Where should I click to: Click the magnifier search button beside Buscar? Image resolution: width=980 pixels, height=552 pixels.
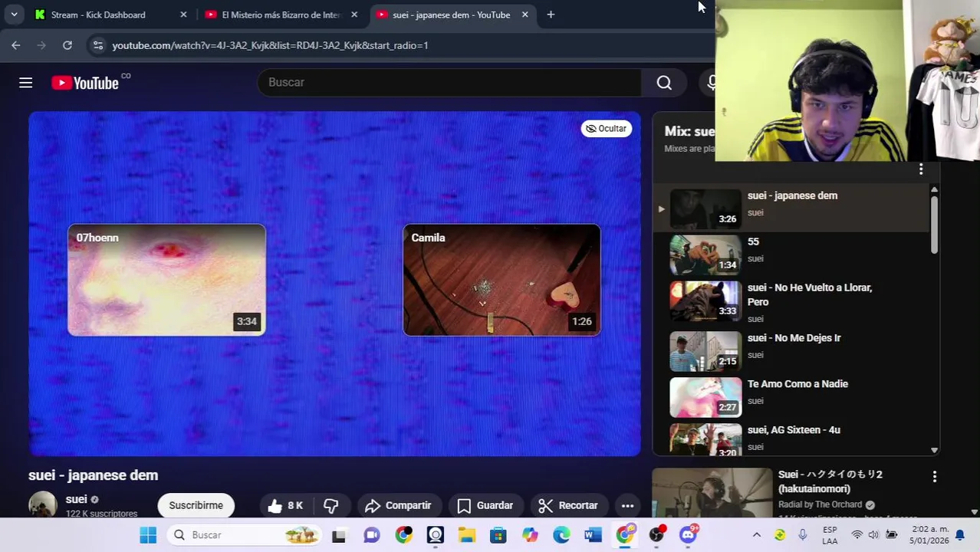click(664, 82)
